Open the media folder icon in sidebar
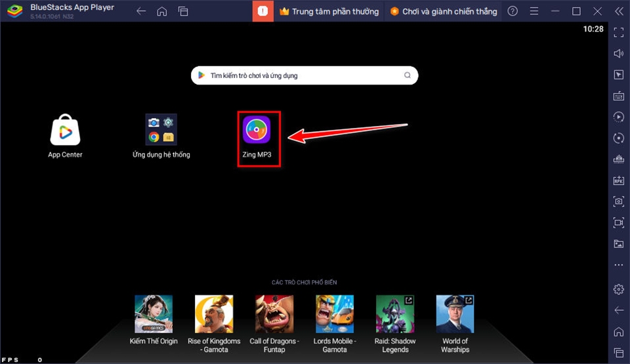Screen dimensions: 630x364 click(x=619, y=244)
